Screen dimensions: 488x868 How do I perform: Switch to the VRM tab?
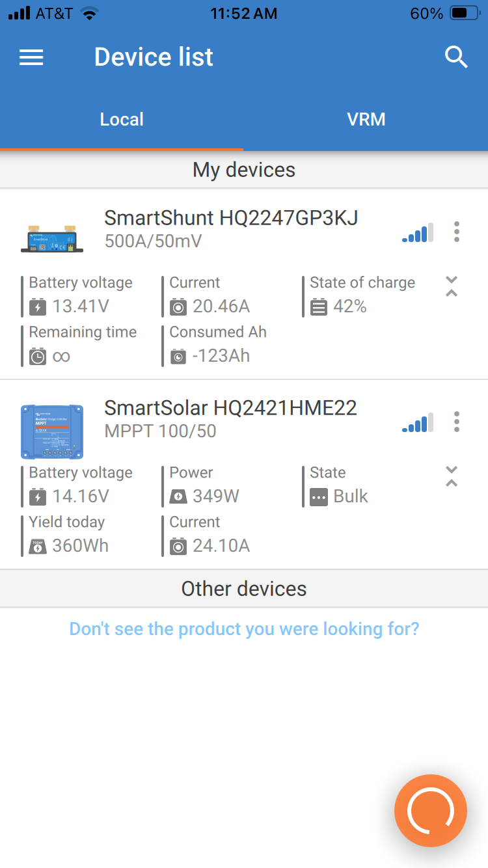366,120
